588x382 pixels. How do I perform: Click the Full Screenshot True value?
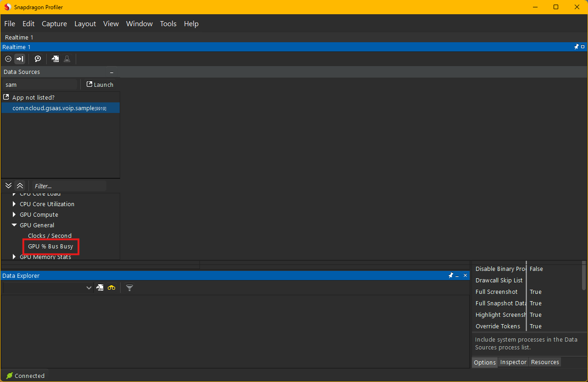tap(536, 292)
